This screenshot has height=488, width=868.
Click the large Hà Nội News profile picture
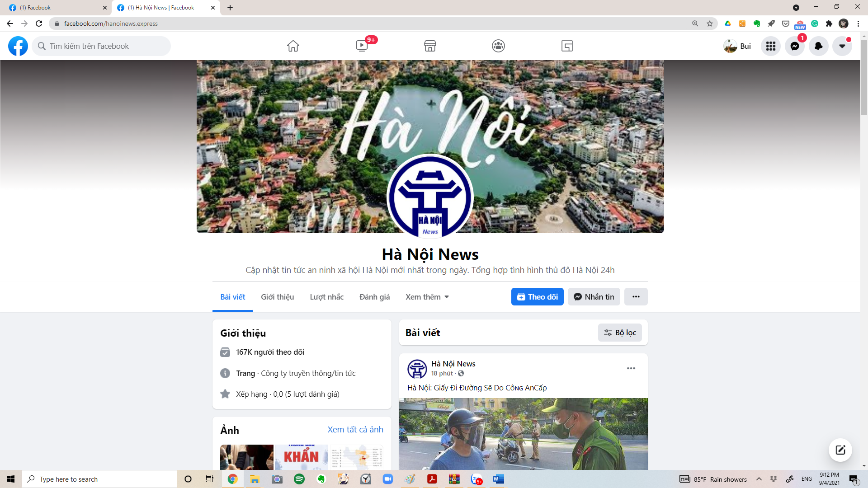(430, 197)
